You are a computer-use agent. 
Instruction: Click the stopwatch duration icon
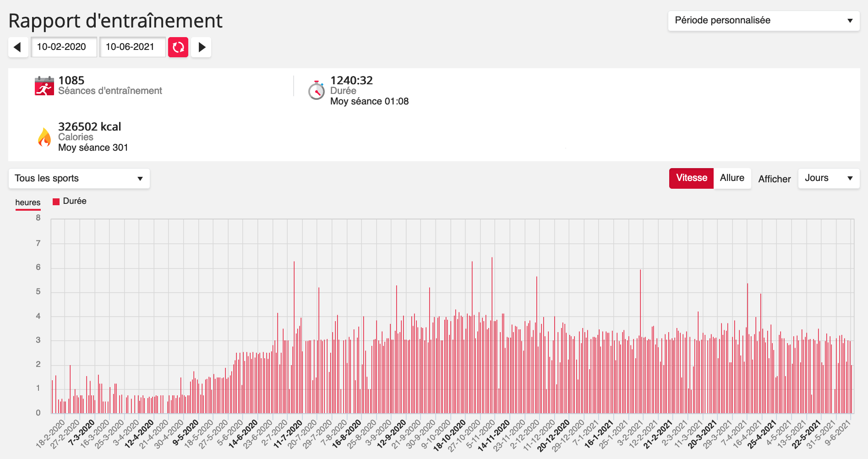316,90
